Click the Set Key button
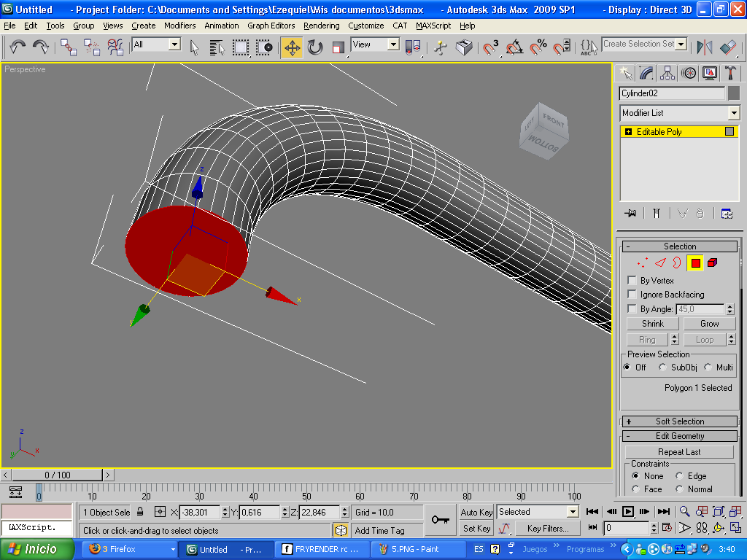Image resolution: width=747 pixels, height=560 pixels. pyautogui.click(x=476, y=529)
